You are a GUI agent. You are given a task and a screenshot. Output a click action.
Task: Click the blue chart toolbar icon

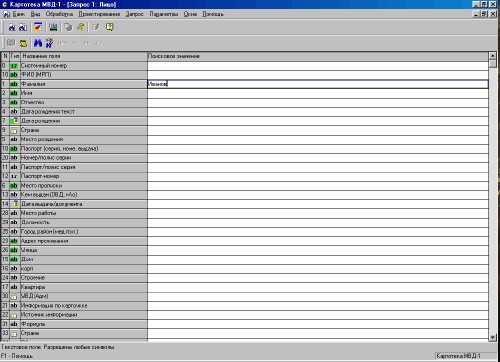click(x=53, y=27)
